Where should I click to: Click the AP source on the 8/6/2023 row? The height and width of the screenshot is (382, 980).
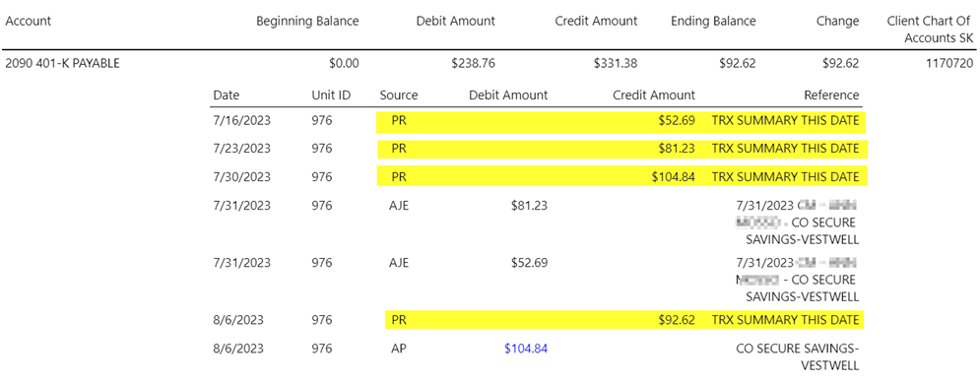tap(399, 349)
